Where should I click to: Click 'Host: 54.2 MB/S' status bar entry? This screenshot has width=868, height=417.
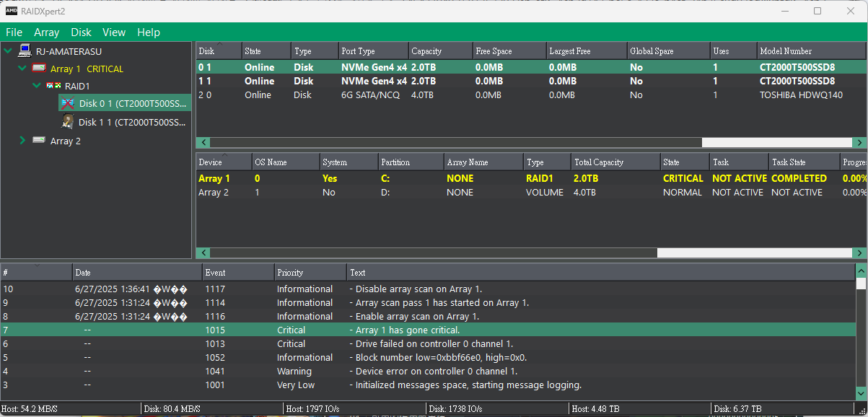(30, 409)
